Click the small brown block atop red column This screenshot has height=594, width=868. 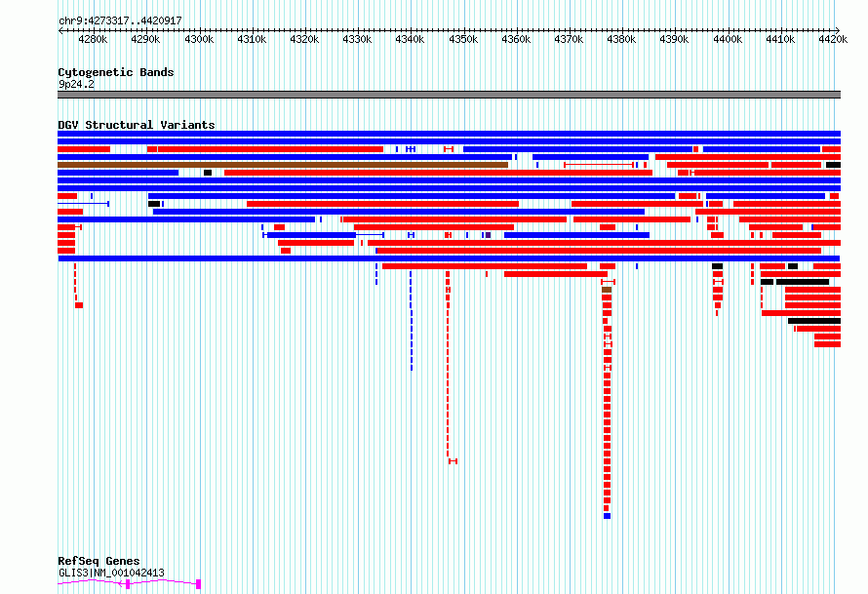[607, 290]
